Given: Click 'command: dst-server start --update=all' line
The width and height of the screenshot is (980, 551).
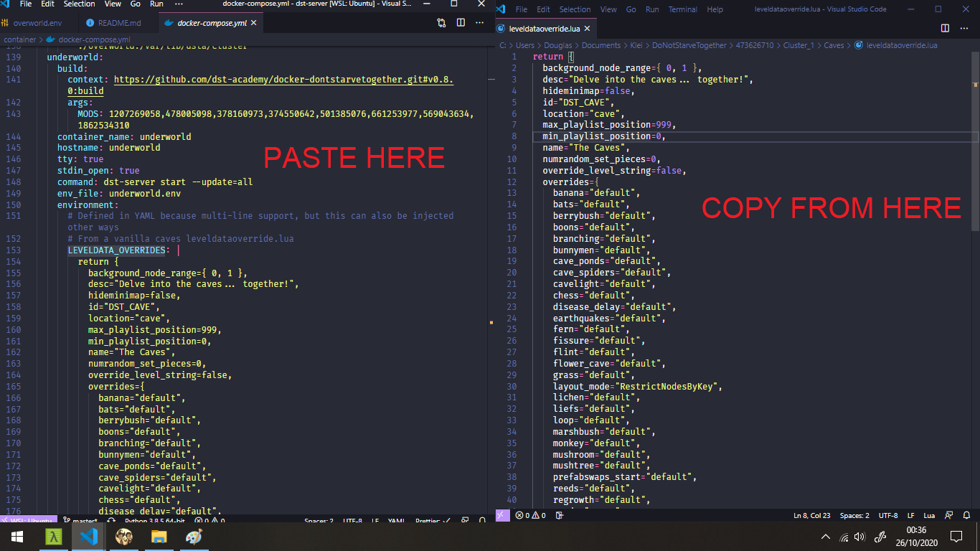Looking at the screenshot, I should point(155,182).
